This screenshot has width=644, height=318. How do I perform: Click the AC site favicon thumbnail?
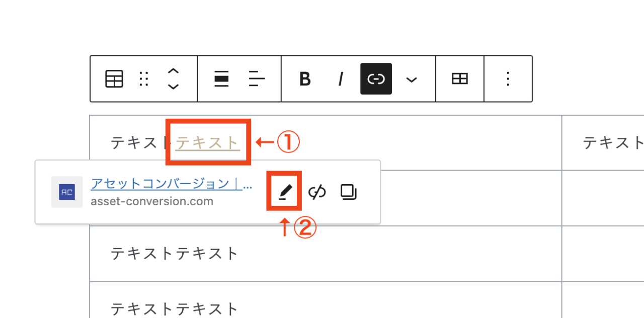coord(67,192)
